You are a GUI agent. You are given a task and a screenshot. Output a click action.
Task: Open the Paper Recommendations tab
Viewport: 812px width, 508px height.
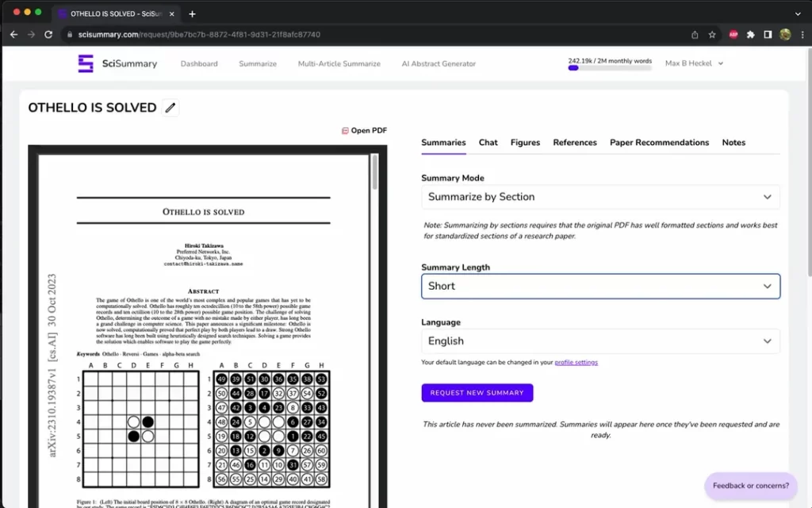coord(659,142)
